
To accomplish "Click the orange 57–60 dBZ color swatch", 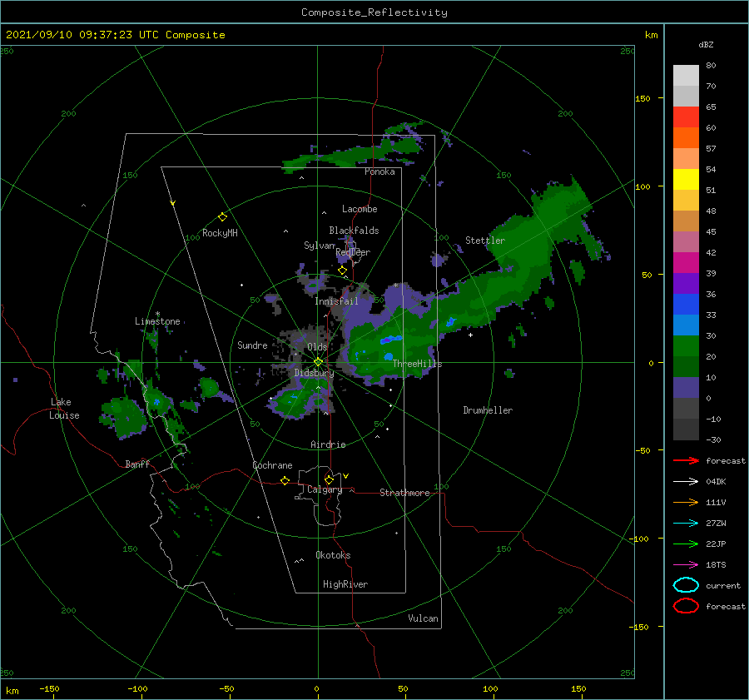I will coord(686,138).
